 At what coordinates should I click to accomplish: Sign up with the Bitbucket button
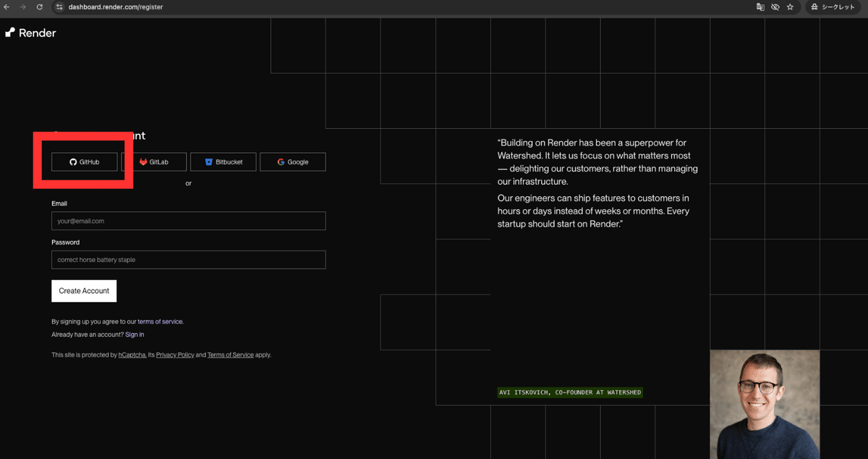(x=224, y=162)
